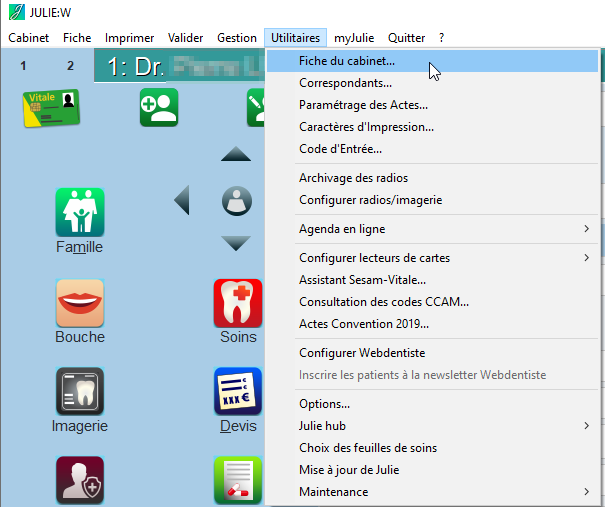Expand the Agenda en ligne submenu
Image resolution: width=605 pixels, height=507 pixels.
coord(432,229)
